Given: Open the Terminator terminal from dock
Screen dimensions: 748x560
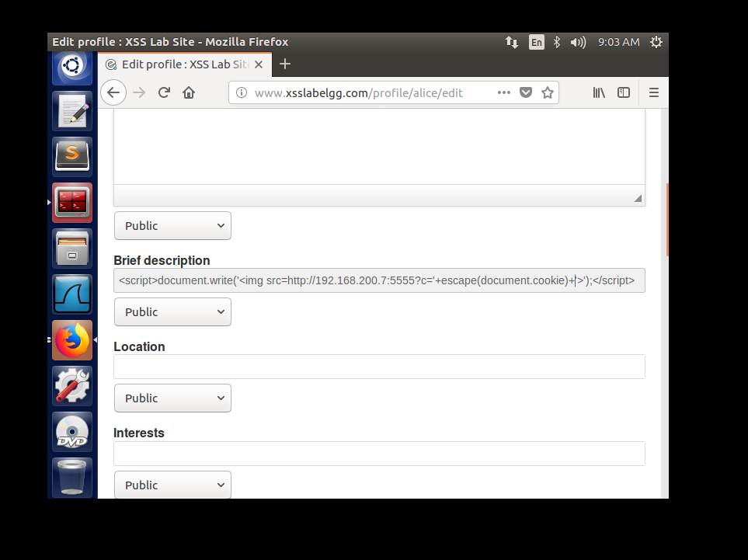Looking at the screenshot, I should (72, 203).
